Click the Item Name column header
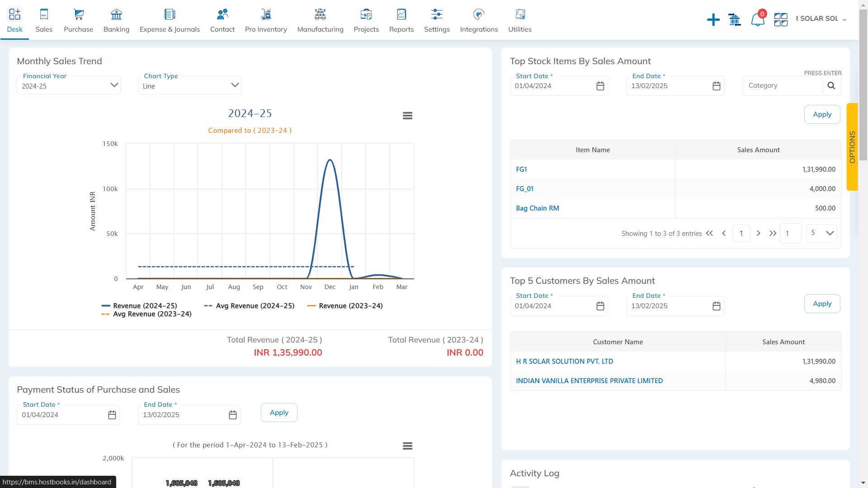This screenshot has height=488, width=868. click(593, 150)
